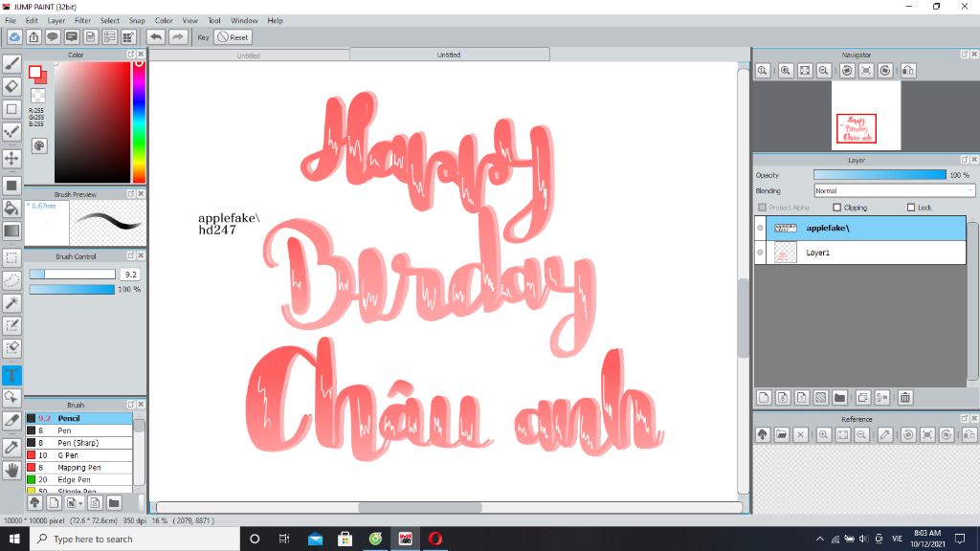The height and width of the screenshot is (551, 980).
Task: Open Opera browser from taskbar
Action: tap(435, 539)
